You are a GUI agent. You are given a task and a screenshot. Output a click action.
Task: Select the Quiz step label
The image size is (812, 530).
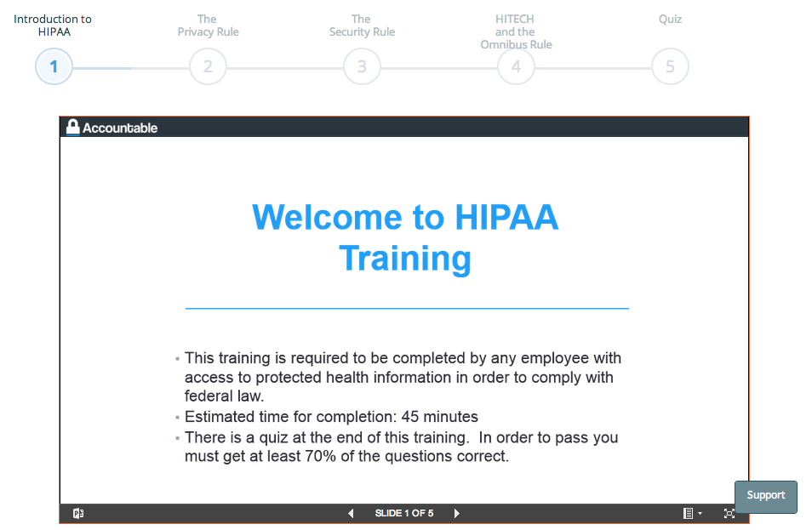coord(670,19)
